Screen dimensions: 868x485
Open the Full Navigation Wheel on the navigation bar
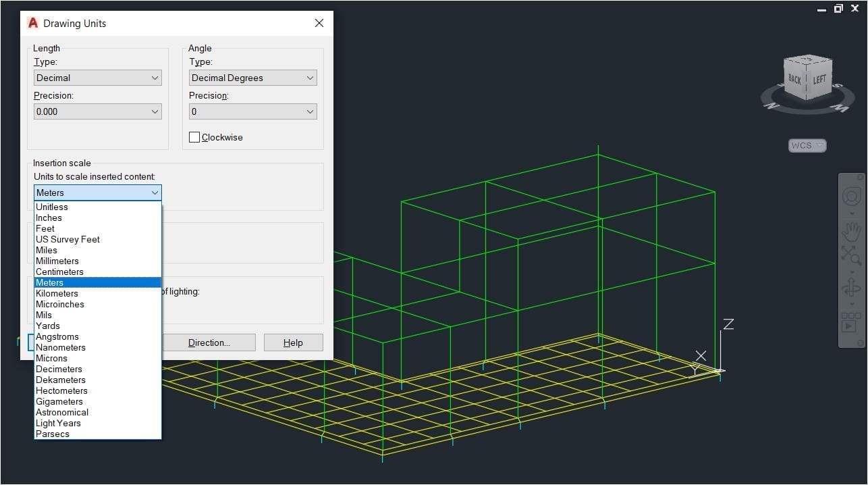point(850,197)
